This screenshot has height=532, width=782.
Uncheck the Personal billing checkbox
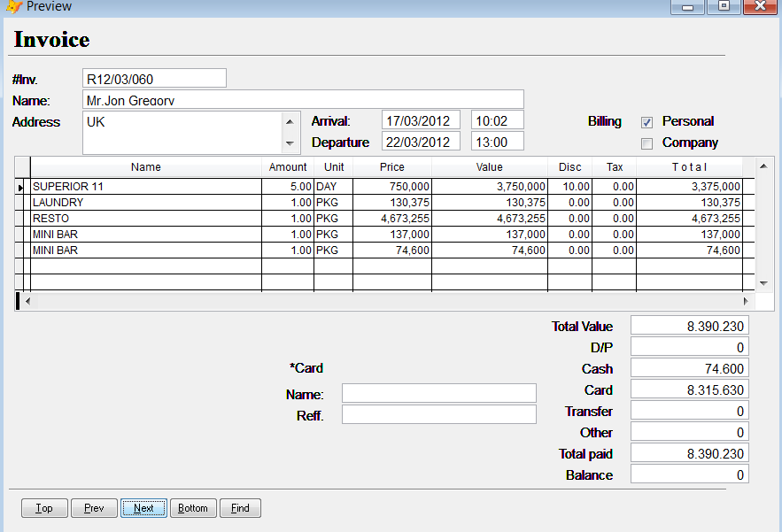pyautogui.click(x=647, y=122)
